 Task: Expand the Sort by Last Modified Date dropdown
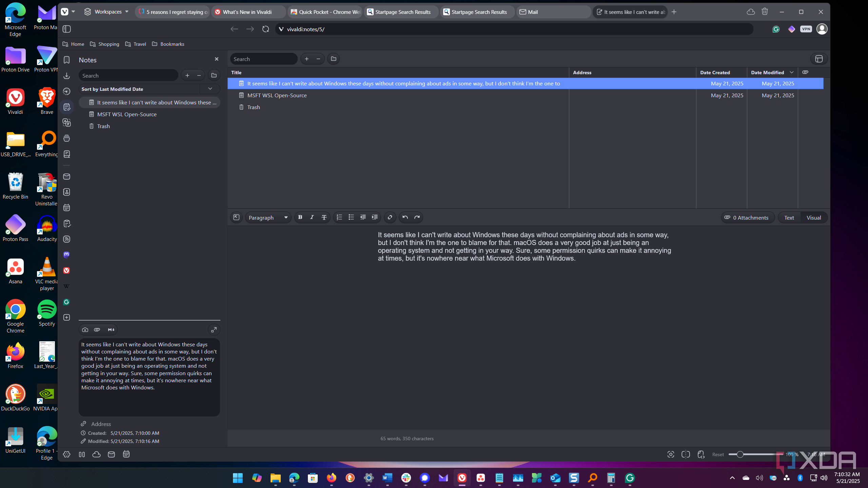click(210, 89)
